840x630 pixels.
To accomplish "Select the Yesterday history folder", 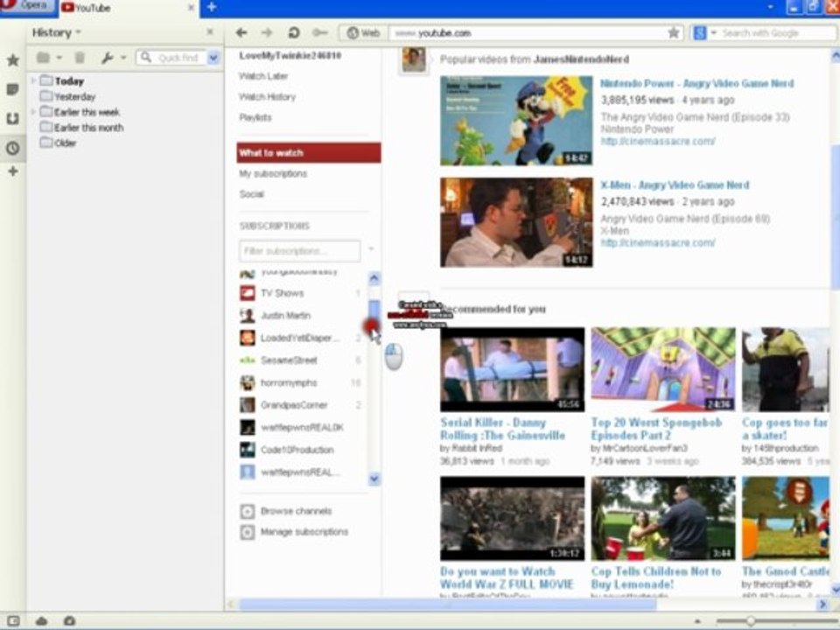I will 74,96.
